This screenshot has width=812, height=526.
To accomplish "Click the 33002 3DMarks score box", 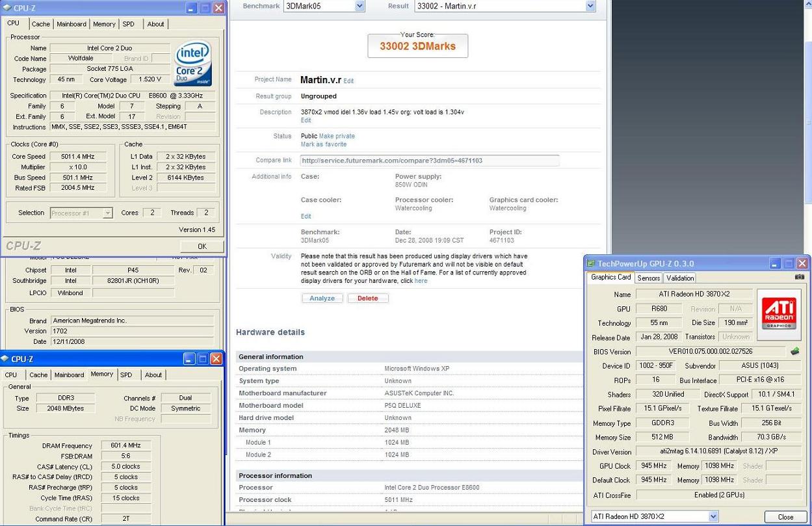I will click(418, 46).
